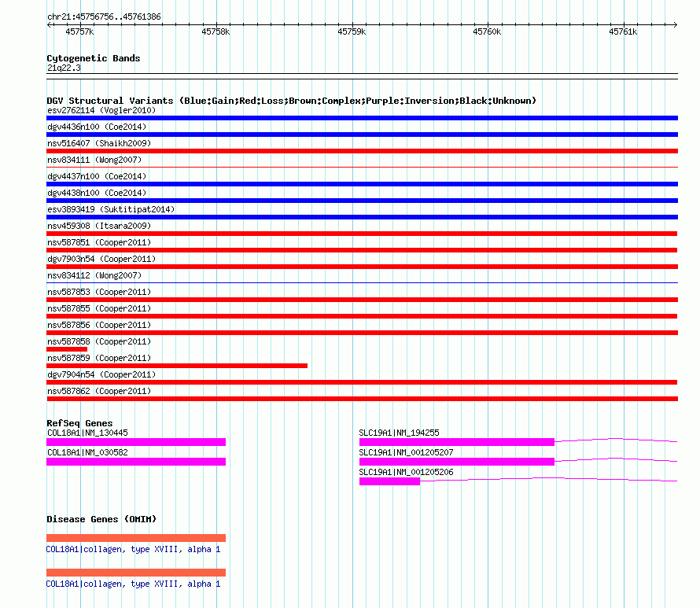Open the nsv587862 (Cooper2011) label
Image resolution: width=700 pixels, height=608 pixels.
coord(99,391)
